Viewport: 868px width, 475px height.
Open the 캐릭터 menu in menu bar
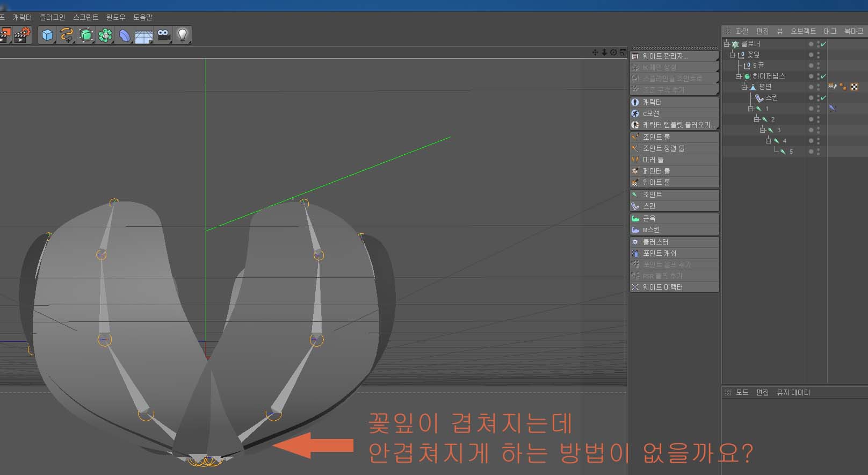coord(22,17)
